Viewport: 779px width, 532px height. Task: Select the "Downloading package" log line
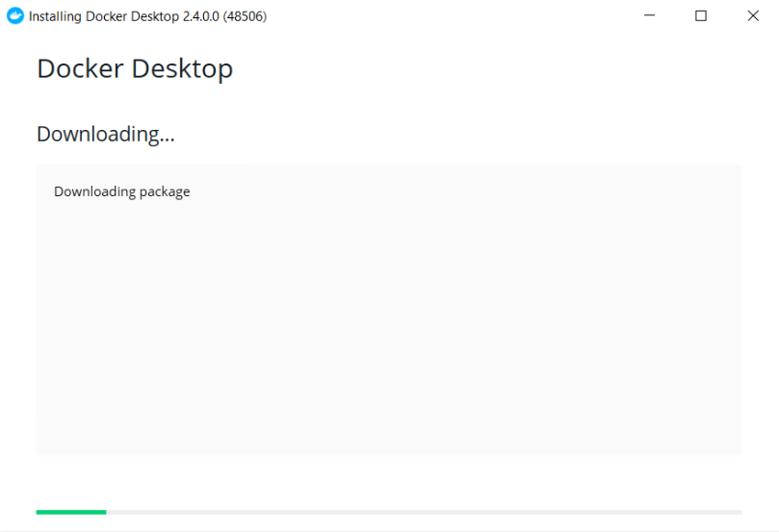point(122,191)
